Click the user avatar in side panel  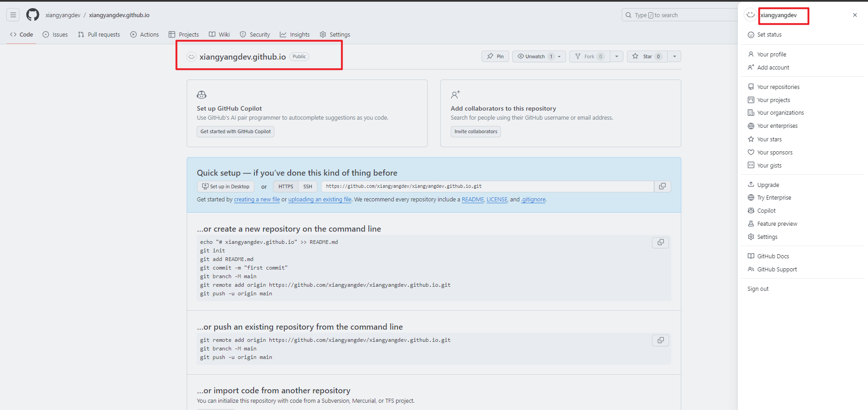pos(750,15)
